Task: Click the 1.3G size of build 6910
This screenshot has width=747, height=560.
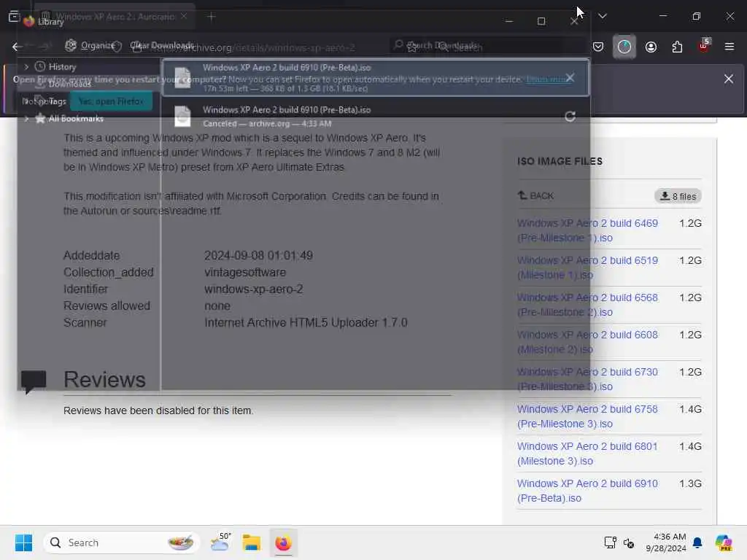Action: 690,484
